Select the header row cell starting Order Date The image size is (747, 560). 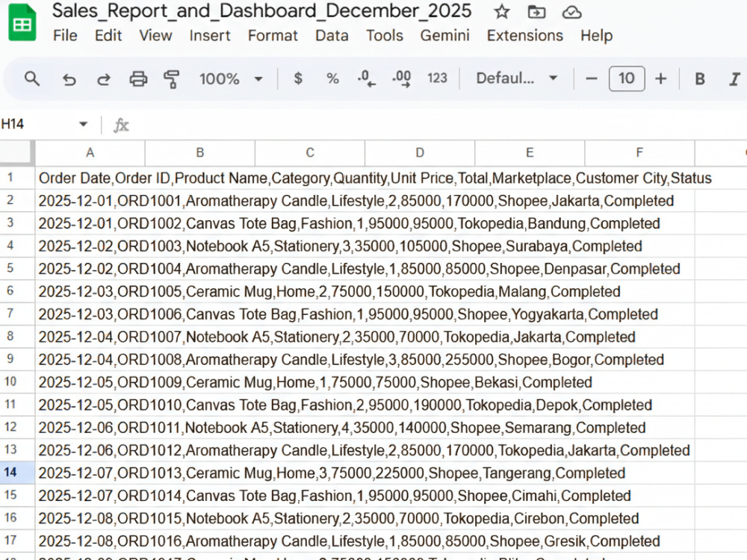[x=90, y=178]
